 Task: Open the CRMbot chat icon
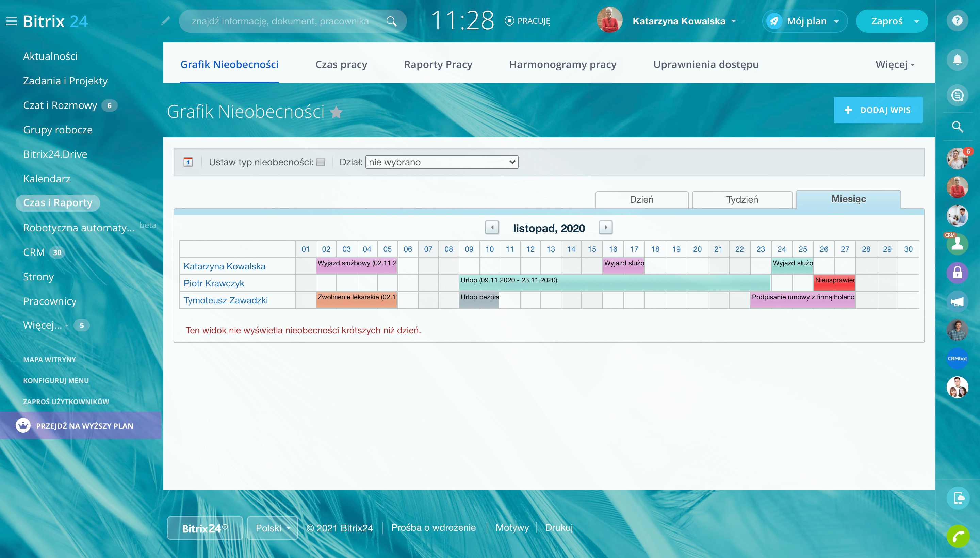coord(957,358)
